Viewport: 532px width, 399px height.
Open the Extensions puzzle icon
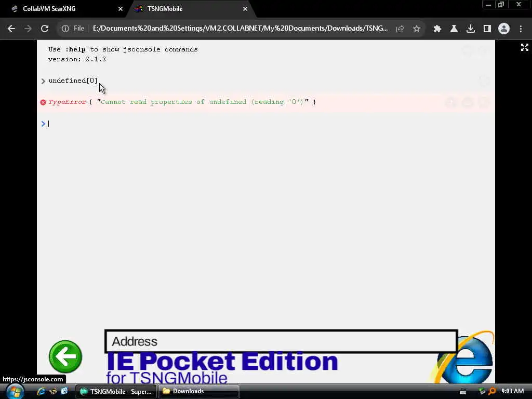437,29
